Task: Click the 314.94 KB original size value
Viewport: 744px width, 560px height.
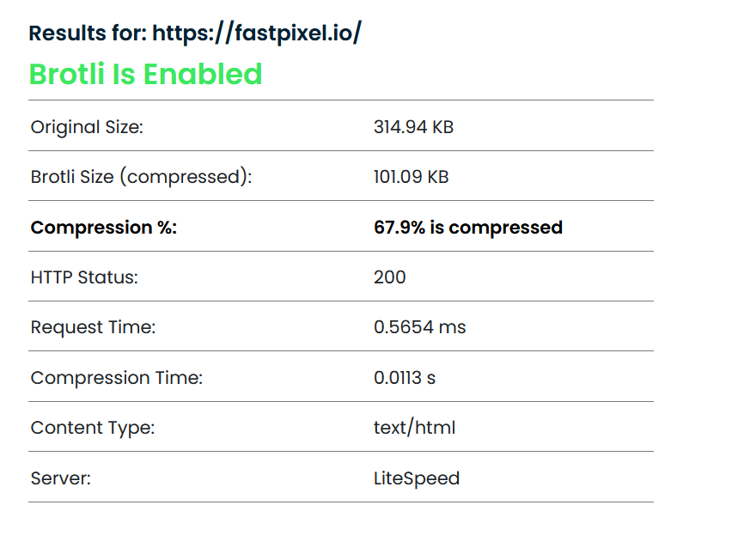Action: [x=413, y=127]
